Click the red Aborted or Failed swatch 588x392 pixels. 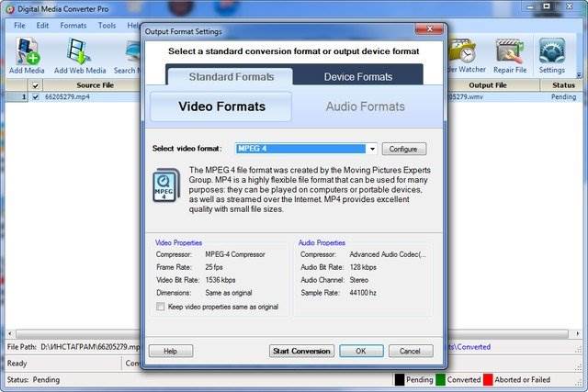coord(488,380)
